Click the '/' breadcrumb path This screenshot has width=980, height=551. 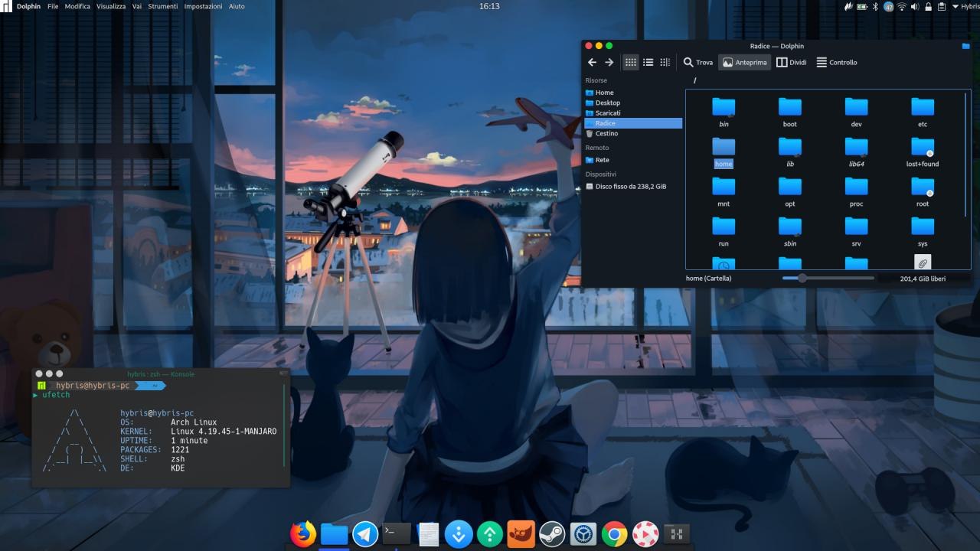(695, 80)
